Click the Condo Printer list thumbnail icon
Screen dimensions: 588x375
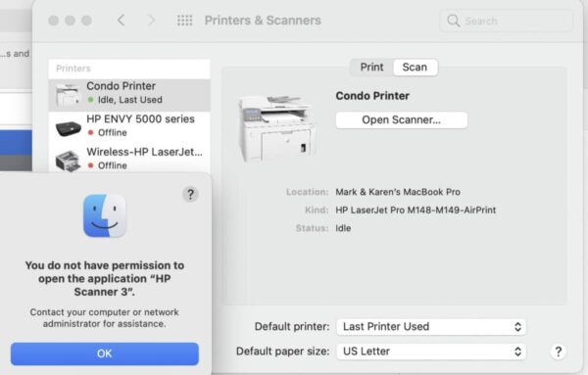pos(68,95)
